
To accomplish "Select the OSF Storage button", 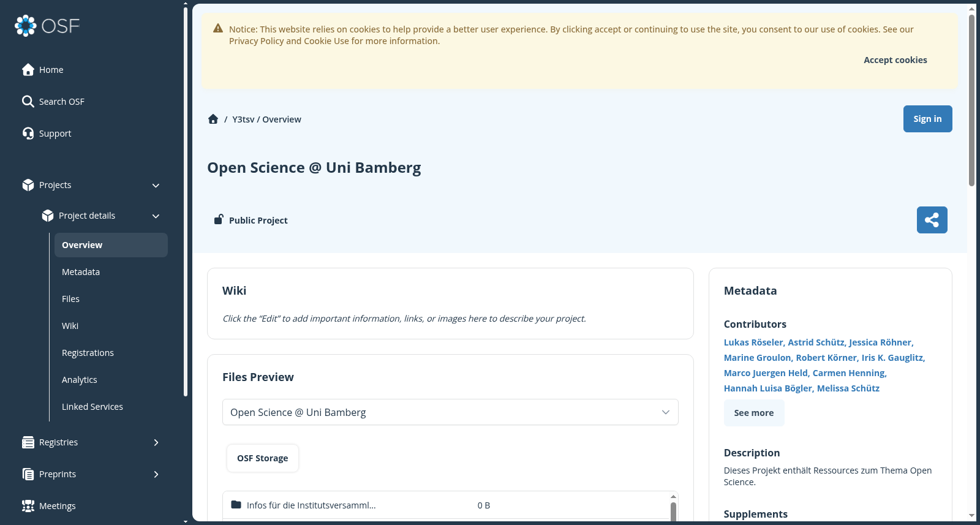I will (263, 458).
